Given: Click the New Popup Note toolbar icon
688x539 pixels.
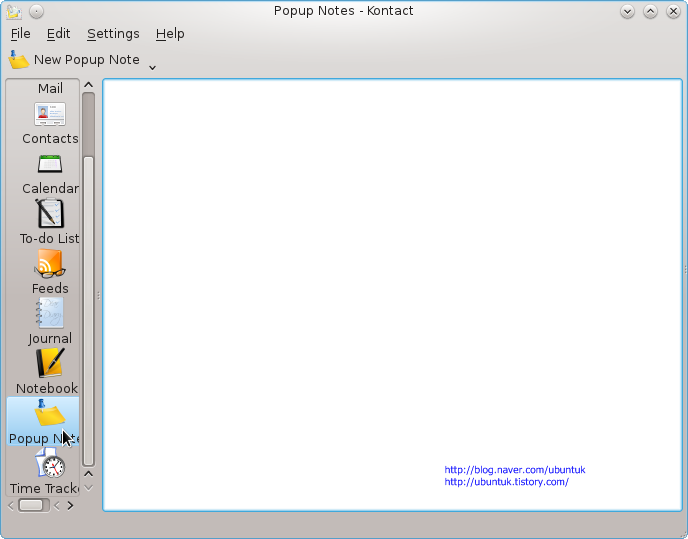Looking at the screenshot, I should point(18,60).
